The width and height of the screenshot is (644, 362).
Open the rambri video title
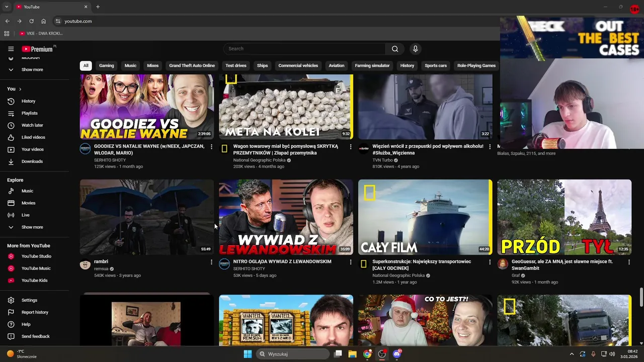(101, 261)
